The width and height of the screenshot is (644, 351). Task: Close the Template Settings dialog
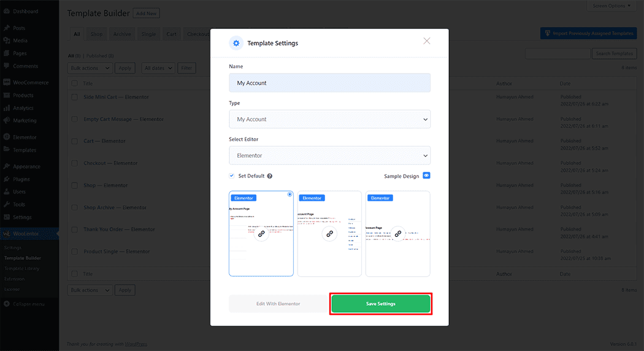427,41
